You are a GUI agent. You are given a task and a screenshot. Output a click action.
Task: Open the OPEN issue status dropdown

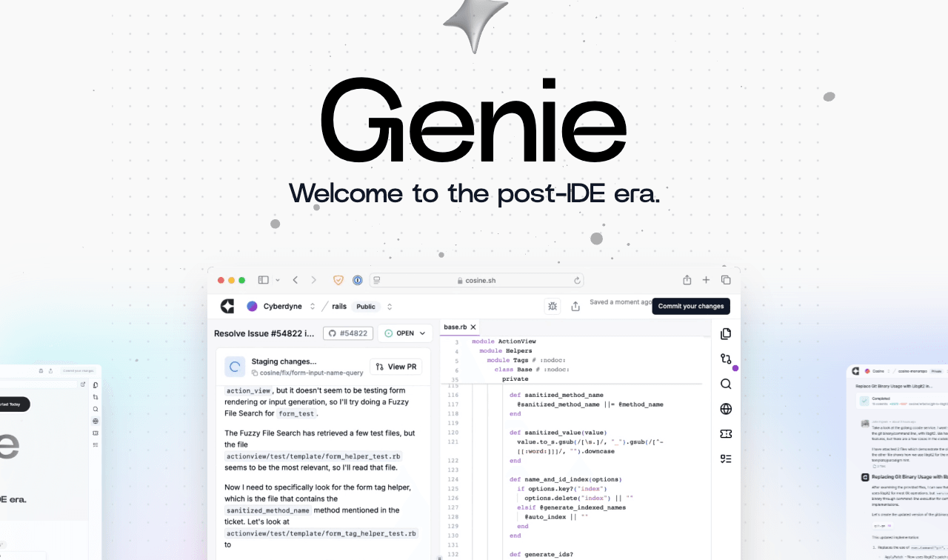[405, 333]
